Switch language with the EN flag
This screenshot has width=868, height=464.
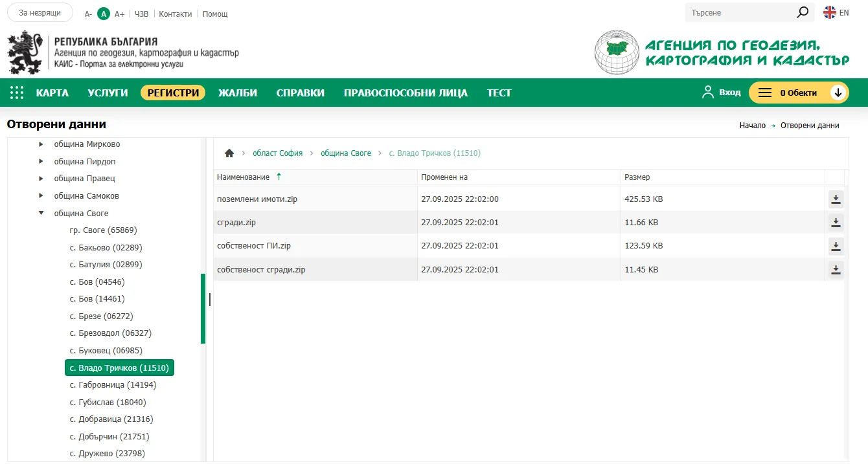click(x=836, y=12)
